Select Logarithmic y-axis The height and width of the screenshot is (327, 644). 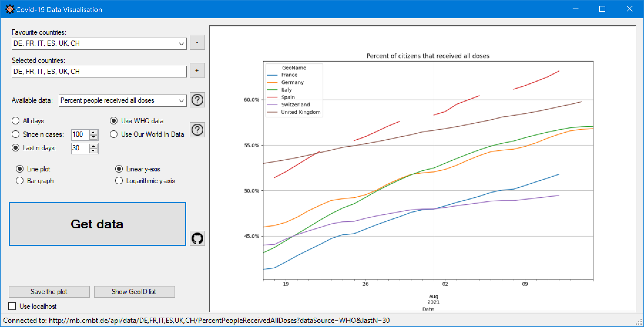119,181
